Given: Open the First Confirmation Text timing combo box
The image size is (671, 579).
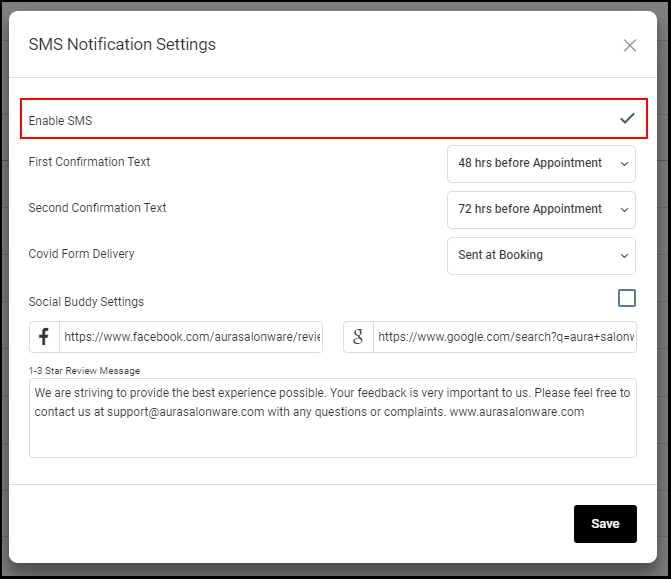Looking at the screenshot, I should pos(541,164).
